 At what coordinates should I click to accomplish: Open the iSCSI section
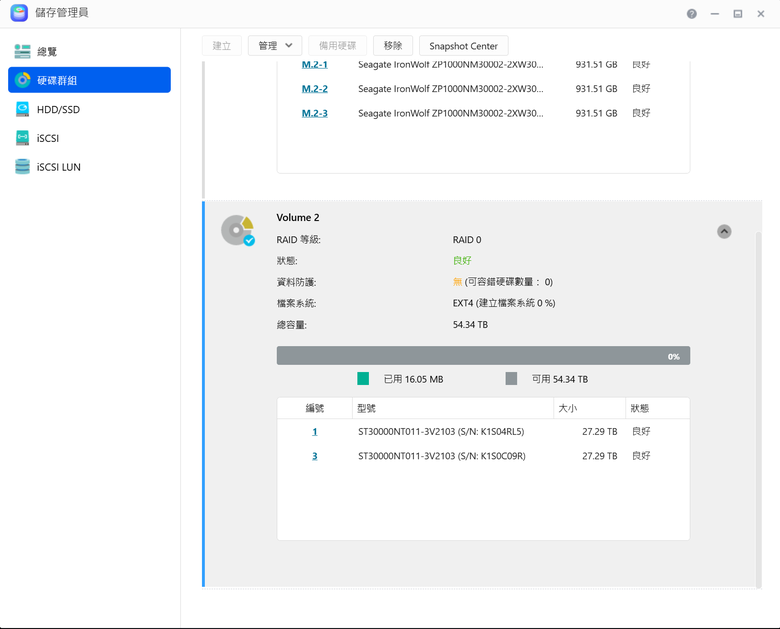tap(90, 138)
